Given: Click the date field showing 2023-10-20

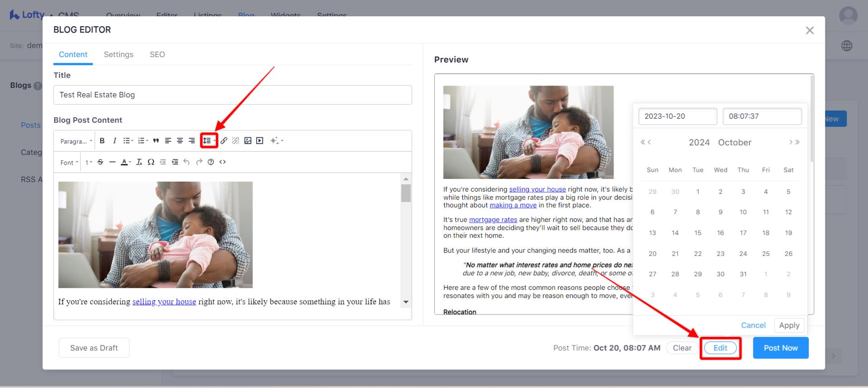Looking at the screenshot, I should 678,116.
